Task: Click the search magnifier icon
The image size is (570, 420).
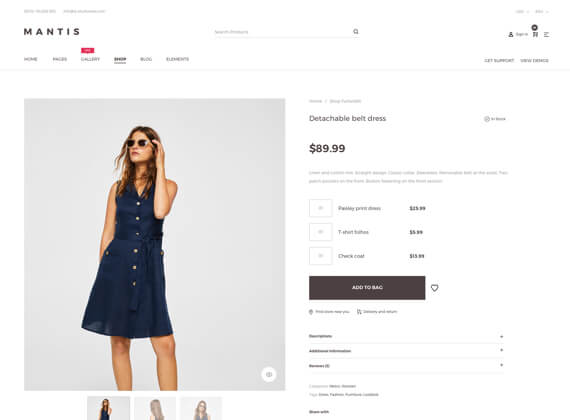Action: [356, 32]
